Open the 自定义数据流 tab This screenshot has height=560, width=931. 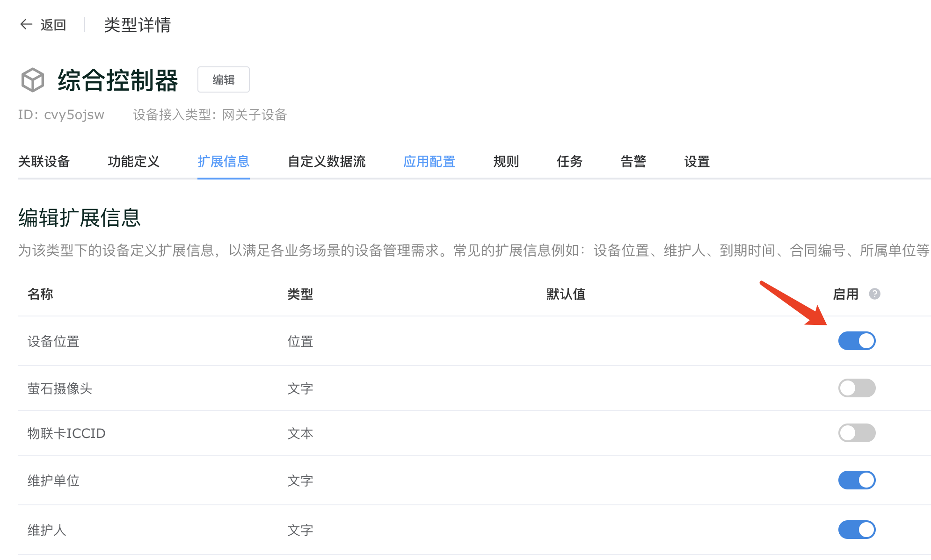(327, 162)
